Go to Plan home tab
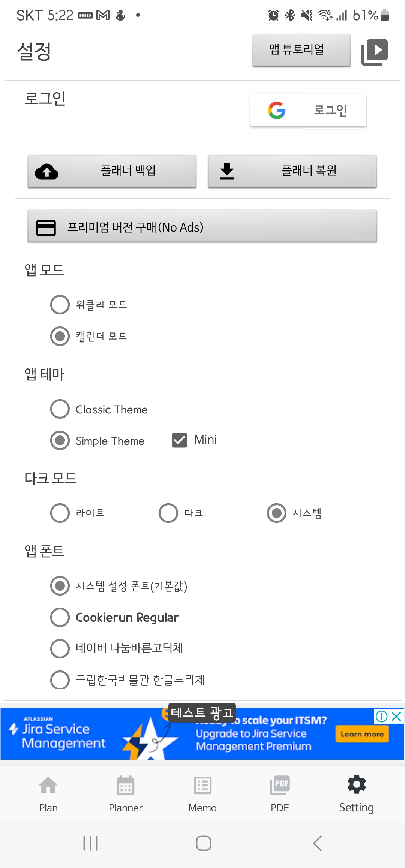 coord(48,794)
